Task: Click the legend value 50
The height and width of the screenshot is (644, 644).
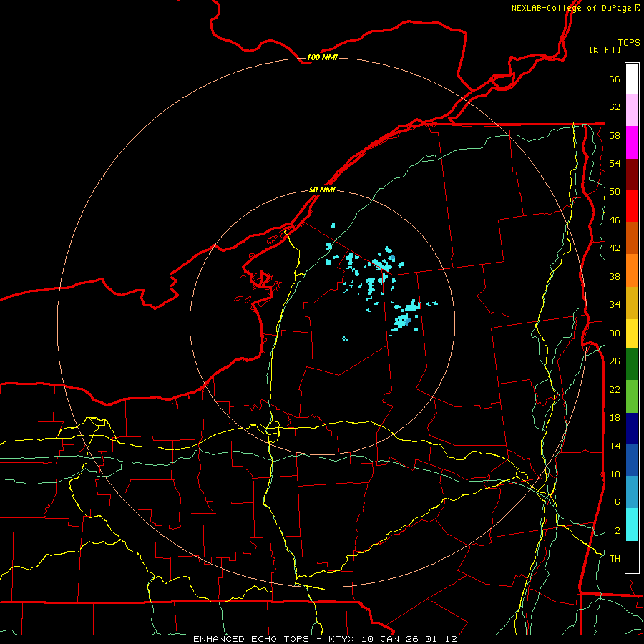Action: (x=615, y=192)
